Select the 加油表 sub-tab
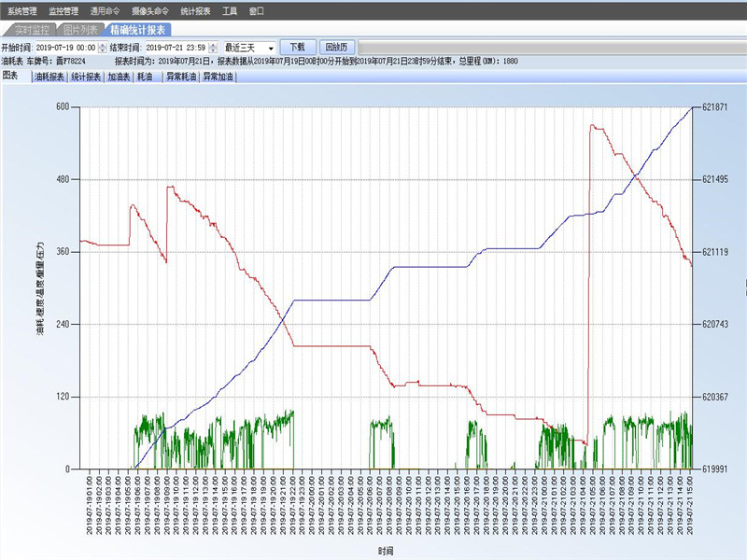 (x=119, y=77)
